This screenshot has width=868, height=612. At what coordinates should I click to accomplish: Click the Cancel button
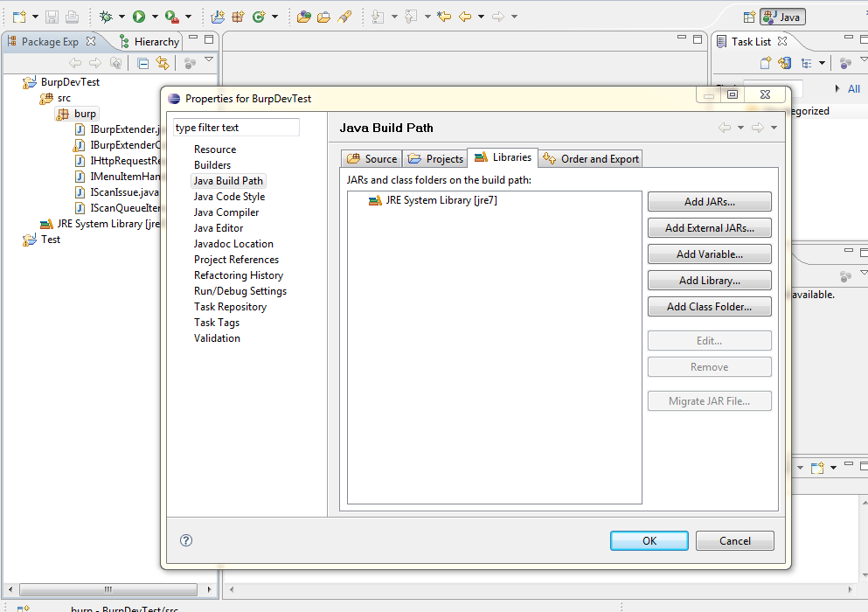tap(734, 540)
